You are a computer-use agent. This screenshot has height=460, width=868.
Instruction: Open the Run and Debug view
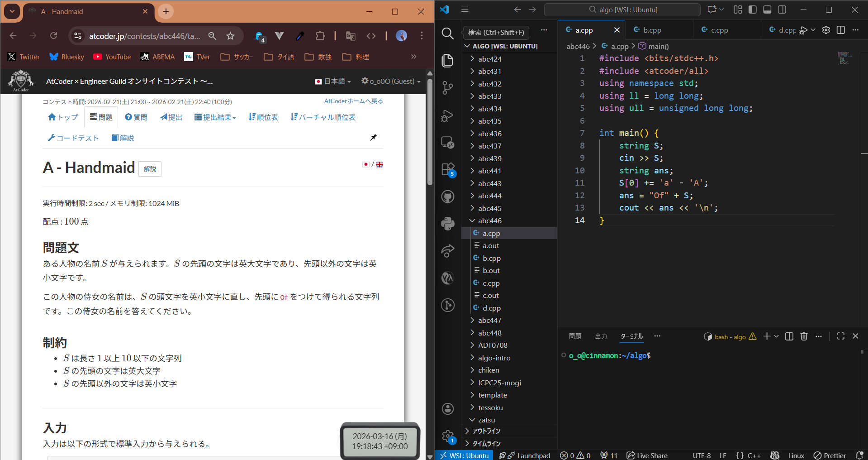coord(447,116)
